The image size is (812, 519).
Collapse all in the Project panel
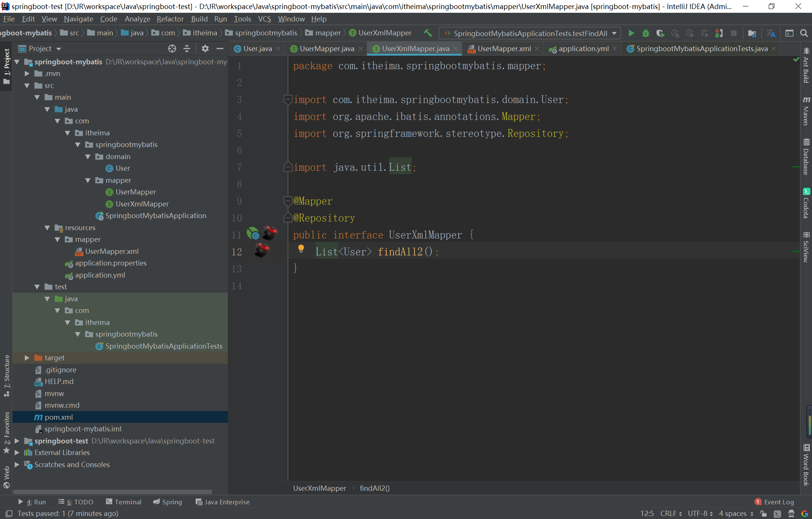187,49
